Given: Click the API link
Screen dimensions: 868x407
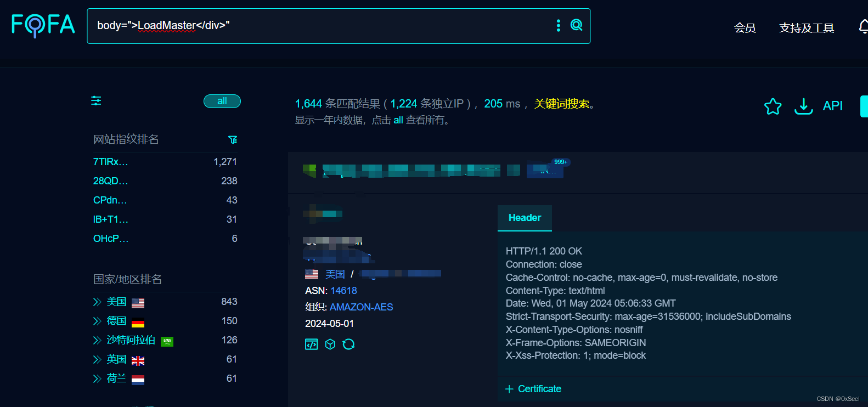Looking at the screenshot, I should tap(832, 106).
